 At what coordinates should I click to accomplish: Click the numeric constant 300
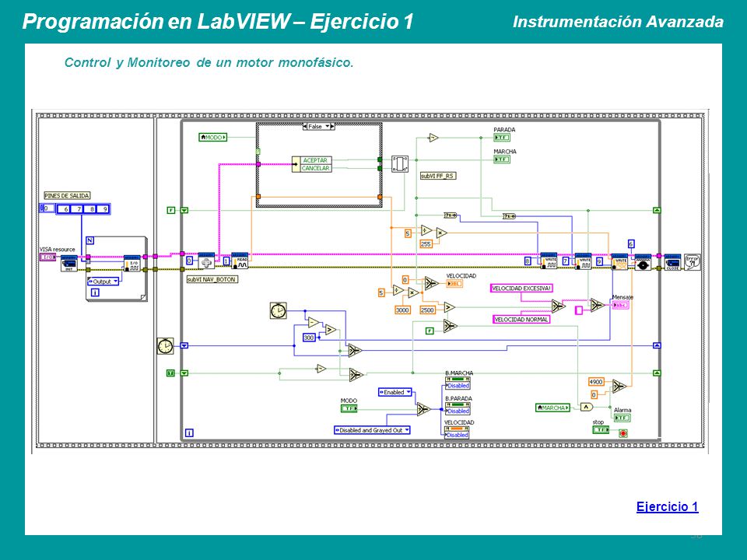[x=309, y=338]
